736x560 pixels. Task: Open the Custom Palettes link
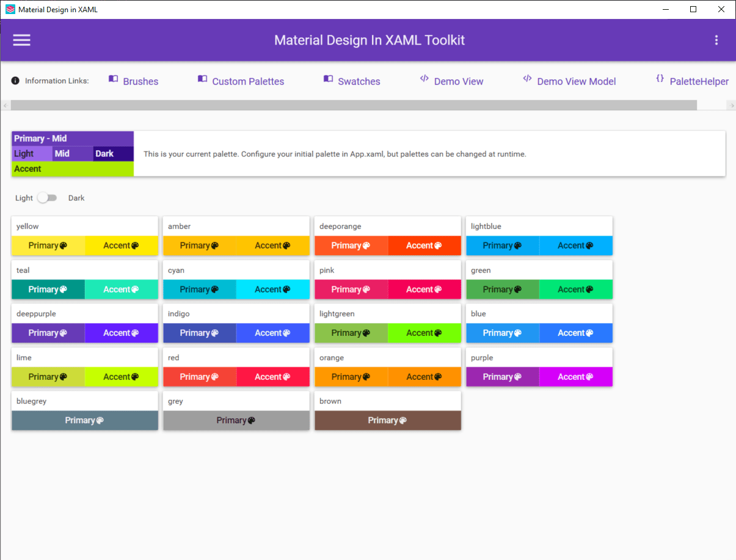(248, 81)
